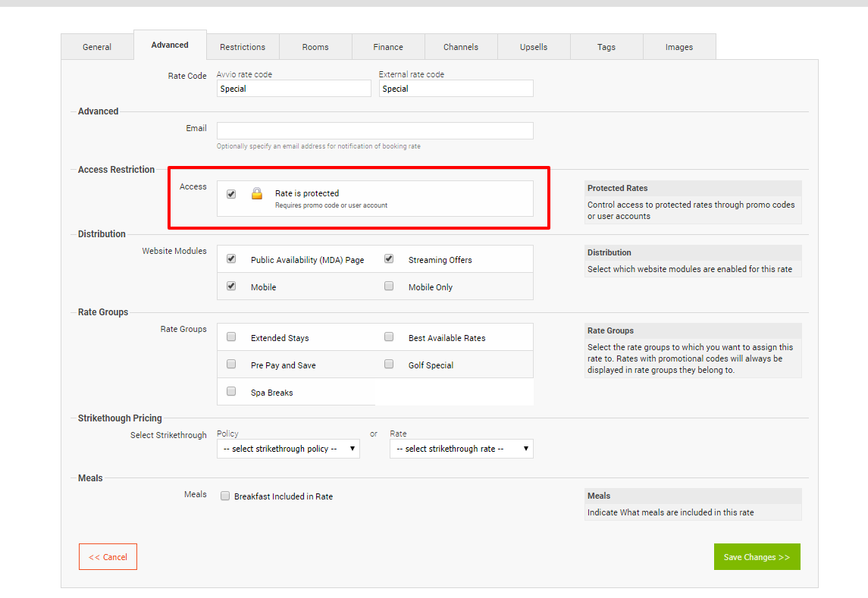View the Upsells tab
The width and height of the screenshot is (868, 598).
[534, 47]
